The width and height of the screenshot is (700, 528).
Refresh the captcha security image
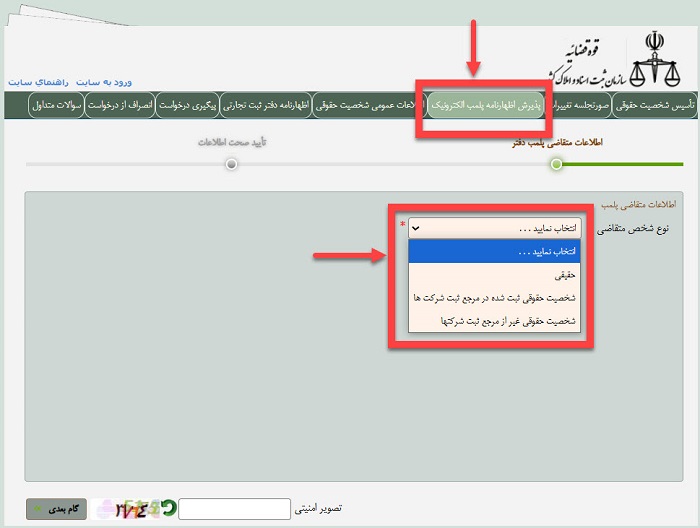pyautogui.click(x=170, y=509)
